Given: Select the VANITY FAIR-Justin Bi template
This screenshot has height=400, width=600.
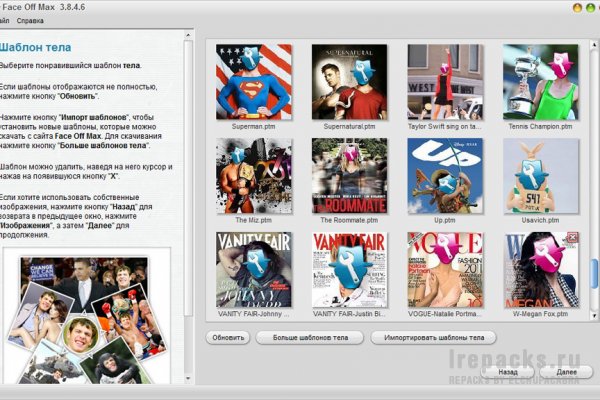Looking at the screenshot, I should pos(349,269).
